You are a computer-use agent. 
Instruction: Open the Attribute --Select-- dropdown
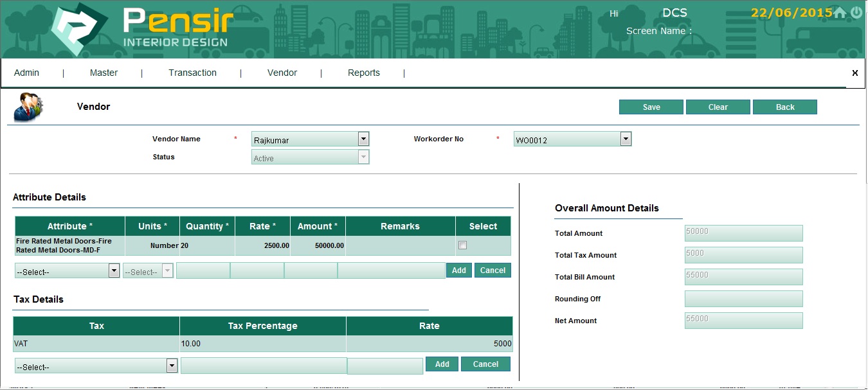[x=114, y=271]
